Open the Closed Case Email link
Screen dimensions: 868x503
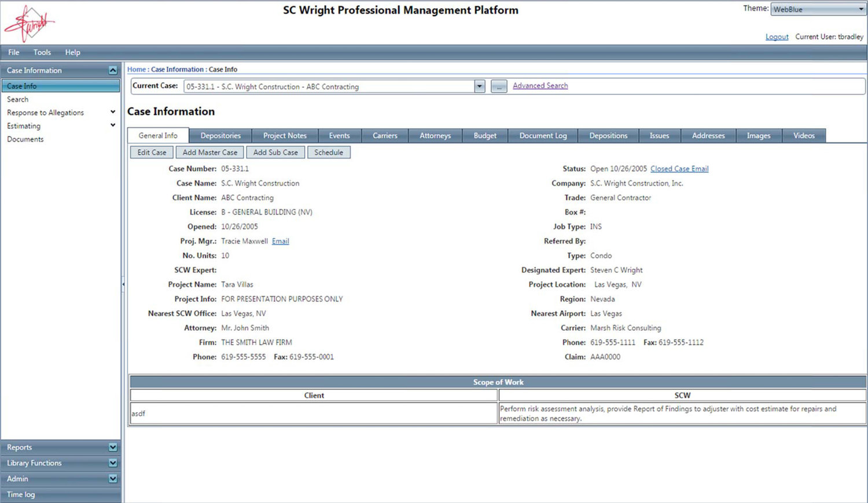[x=679, y=169]
